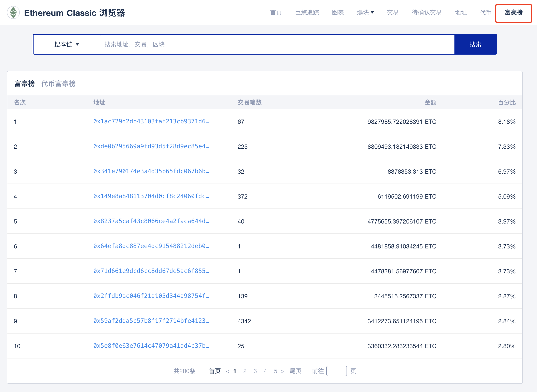537x392 pixels.
Task: Click the amount 4478381.56977607 ETC
Action: click(x=404, y=271)
